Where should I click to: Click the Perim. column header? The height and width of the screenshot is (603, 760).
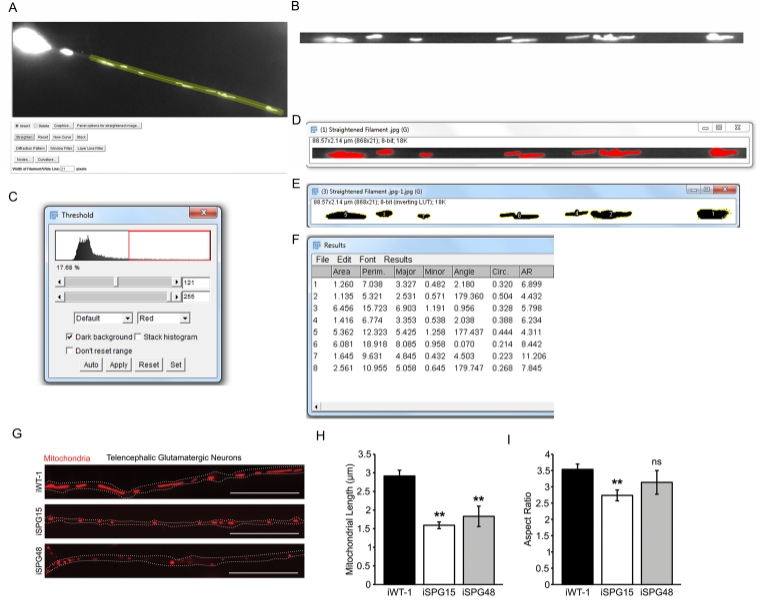pyautogui.click(x=377, y=272)
